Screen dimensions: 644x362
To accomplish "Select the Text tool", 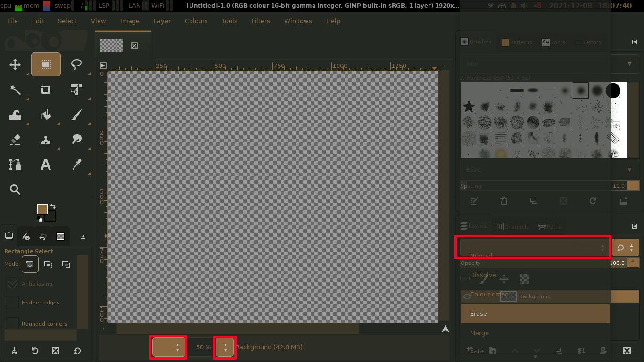I will [x=46, y=165].
